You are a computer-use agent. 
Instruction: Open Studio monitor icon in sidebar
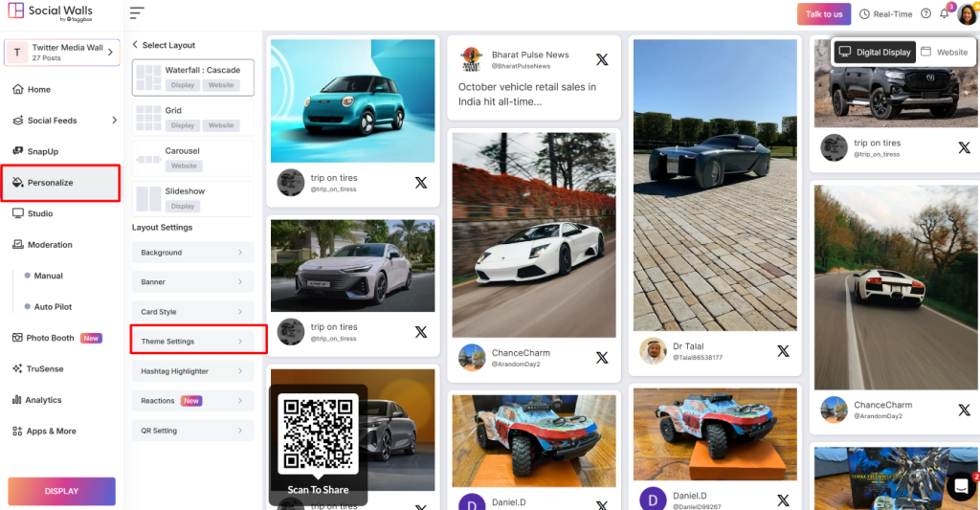18,213
